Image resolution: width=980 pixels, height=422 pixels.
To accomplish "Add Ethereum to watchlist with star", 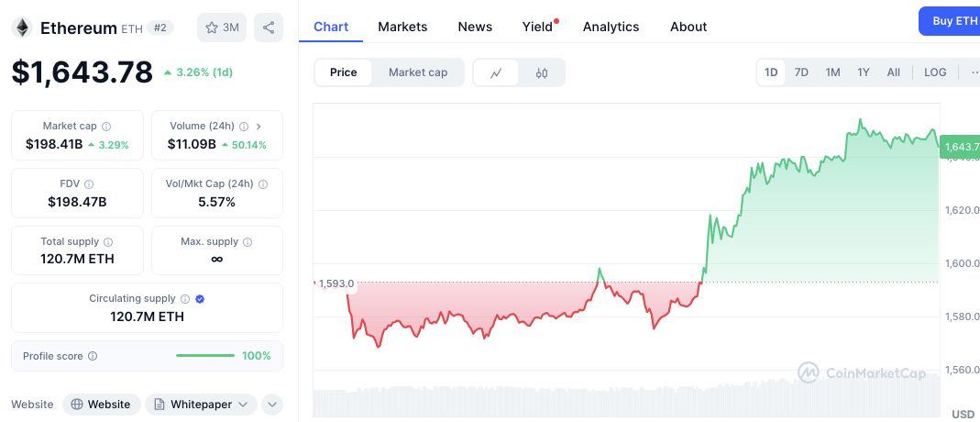I will (222, 28).
